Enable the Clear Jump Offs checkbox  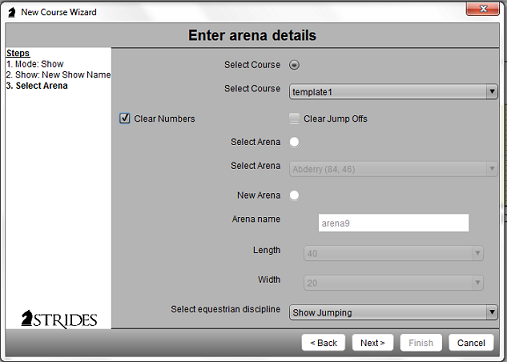tap(294, 118)
